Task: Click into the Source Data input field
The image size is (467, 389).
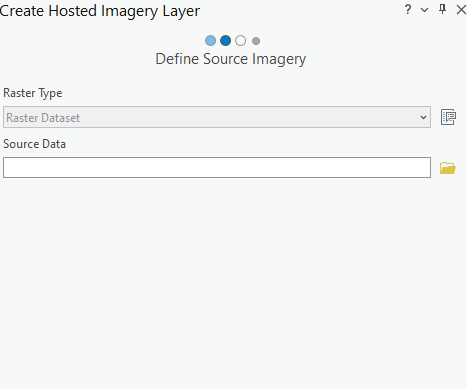Action: coord(217,167)
